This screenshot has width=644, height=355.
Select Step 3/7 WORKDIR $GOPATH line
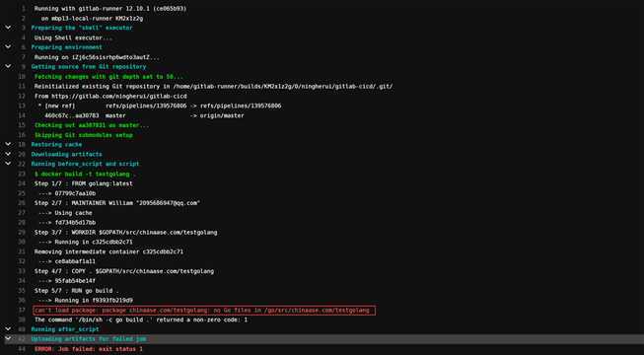coord(125,232)
